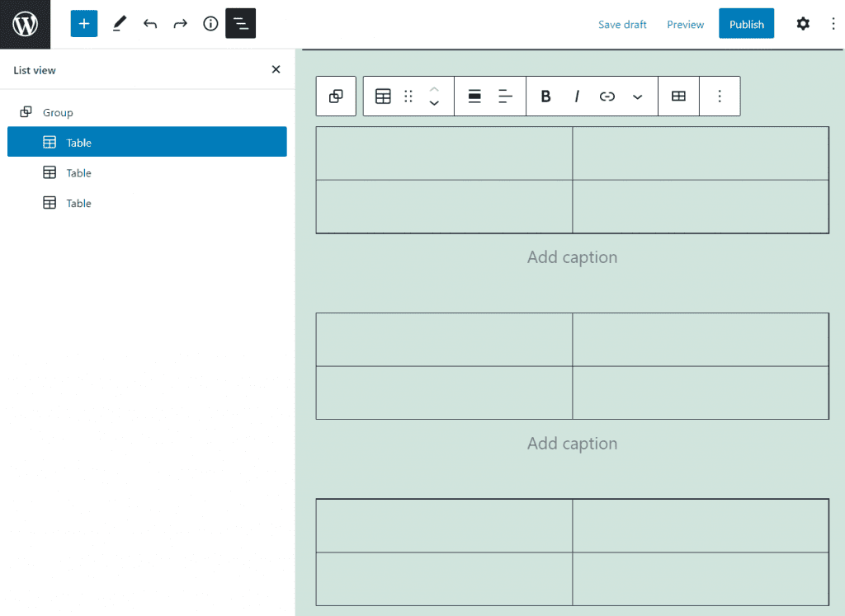Open the more rich text options chevron
Viewport: 845px width, 616px height.
tap(637, 96)
